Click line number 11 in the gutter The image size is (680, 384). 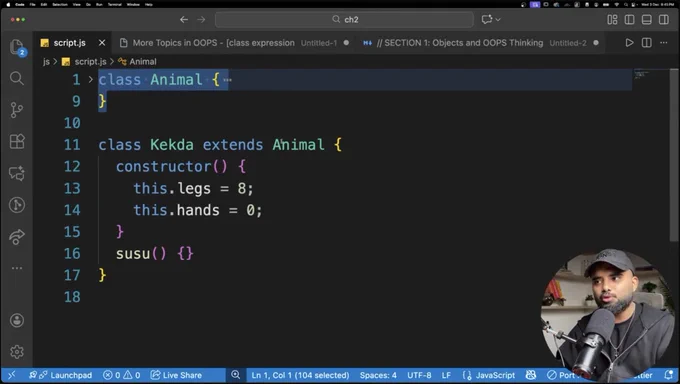(x=72, y=144)
